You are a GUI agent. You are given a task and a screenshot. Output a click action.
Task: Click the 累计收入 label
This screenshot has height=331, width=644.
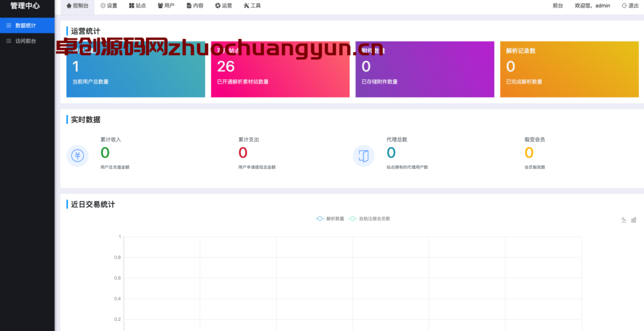point(111,139)
